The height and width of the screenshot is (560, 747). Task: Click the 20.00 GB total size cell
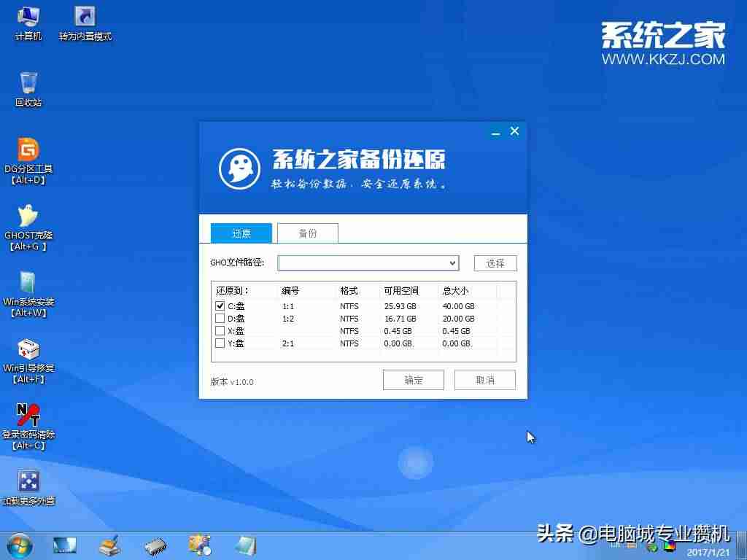(x=458, y=319)
